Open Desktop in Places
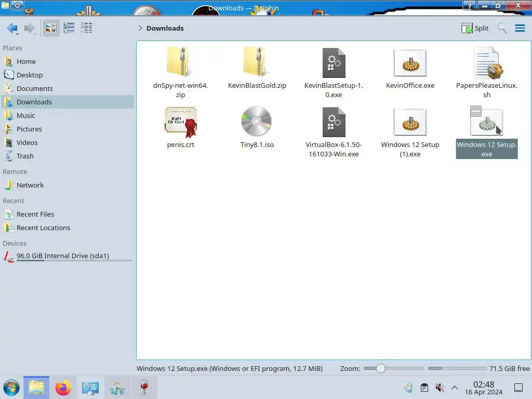The image size is (532, 399). (x=67, y=75)
